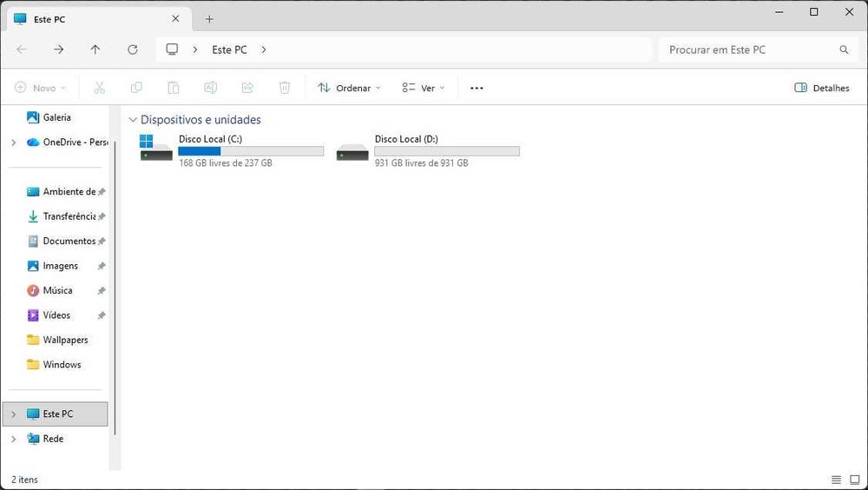This screenshot has width=868, height=490.
Task: Click the Copy icon in toolbar
Action: pos(136,88)
